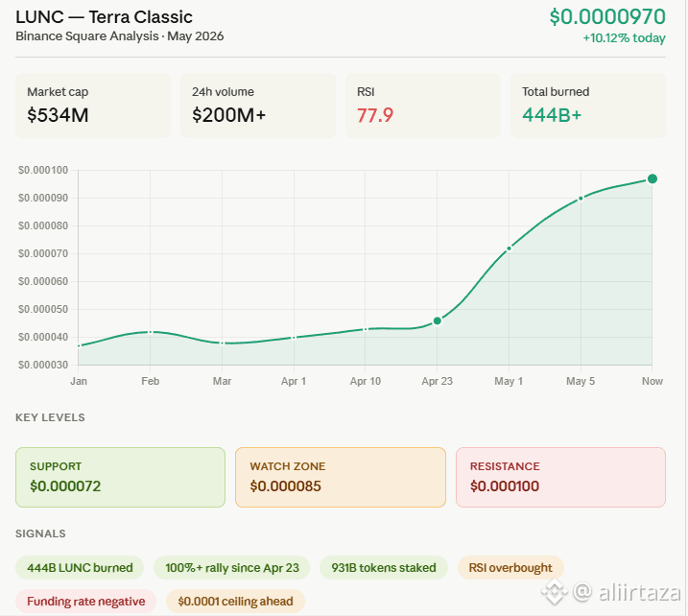Click the SIGNALS section heading

tap(40, 533)
